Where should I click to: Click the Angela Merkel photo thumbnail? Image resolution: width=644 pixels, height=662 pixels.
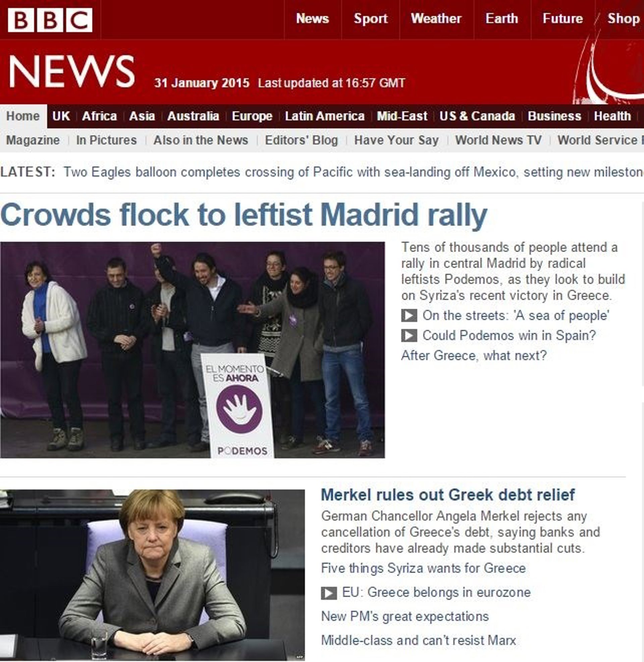pos(152,575)
